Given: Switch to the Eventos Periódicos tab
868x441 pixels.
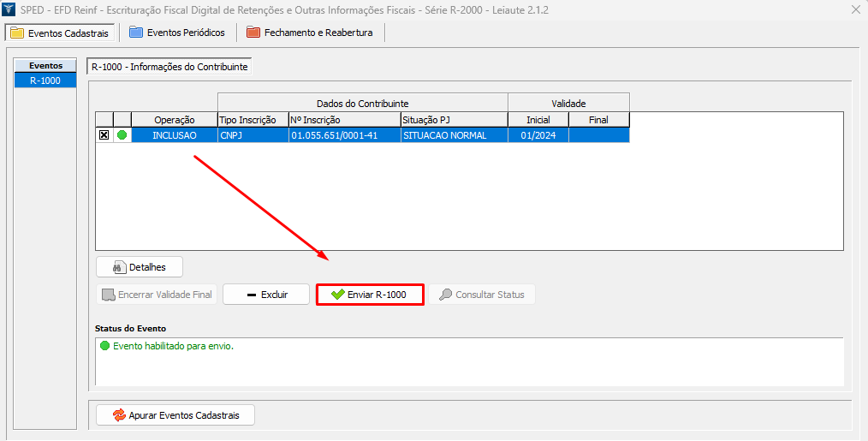Looking at the screenshot, I should point(177,33).
